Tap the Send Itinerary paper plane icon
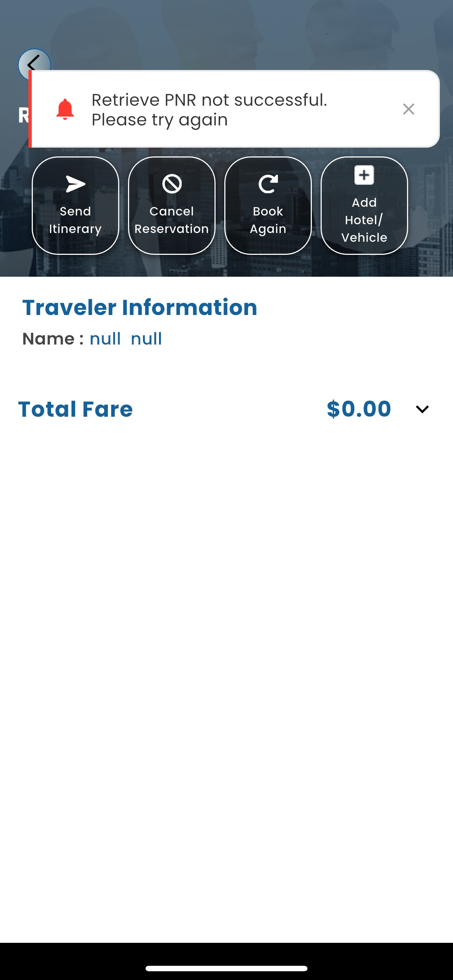The image size is (453, 980). 75,184
